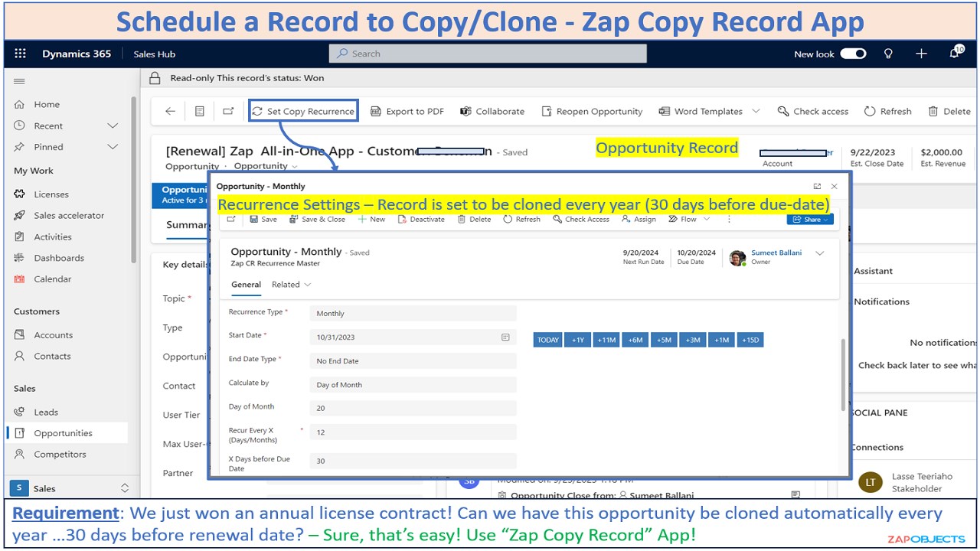
Task: Click the Share button in dialog
Action: (810, 220)
